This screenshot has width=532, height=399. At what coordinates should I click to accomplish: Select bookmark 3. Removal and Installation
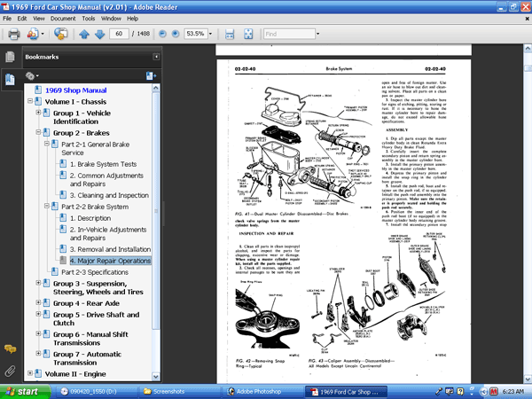tap(110, 249)
